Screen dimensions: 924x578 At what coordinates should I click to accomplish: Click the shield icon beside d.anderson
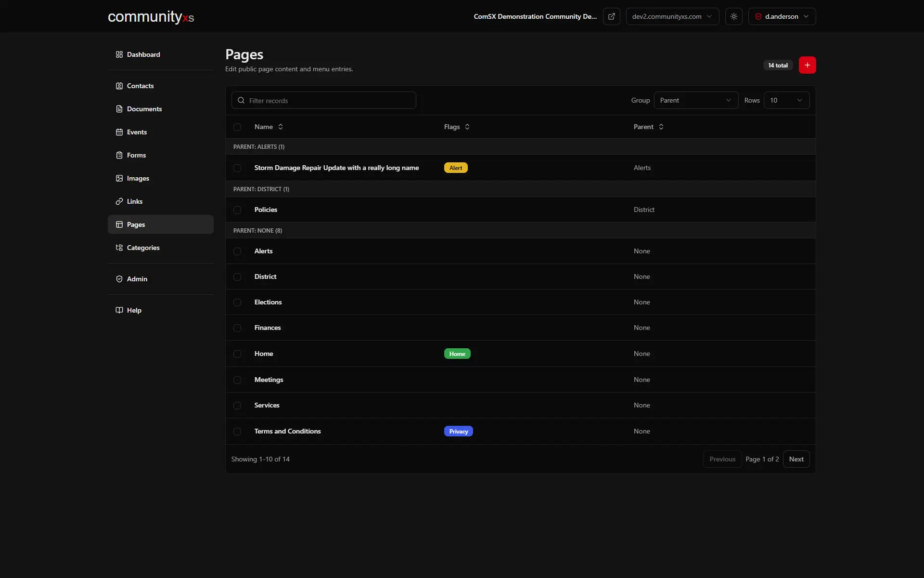coord(758,16)
